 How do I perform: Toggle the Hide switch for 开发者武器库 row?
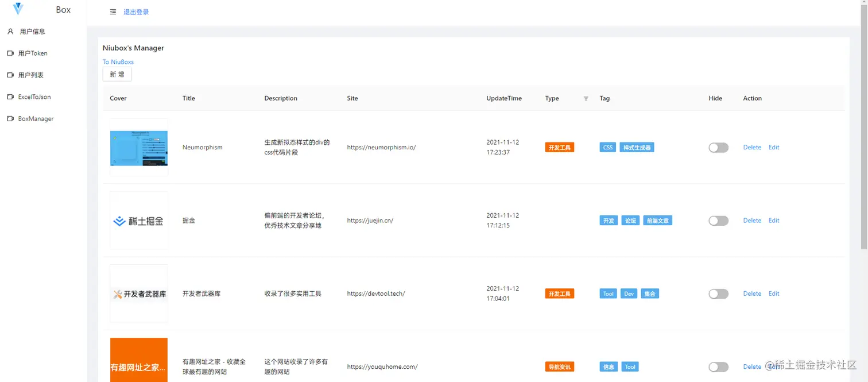tap(718, 294)
